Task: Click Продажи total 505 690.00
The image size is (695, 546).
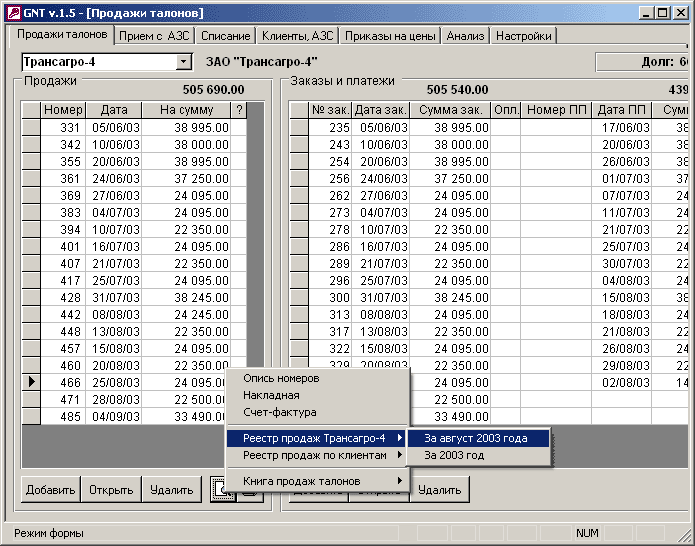Action: tap(213, 90)
